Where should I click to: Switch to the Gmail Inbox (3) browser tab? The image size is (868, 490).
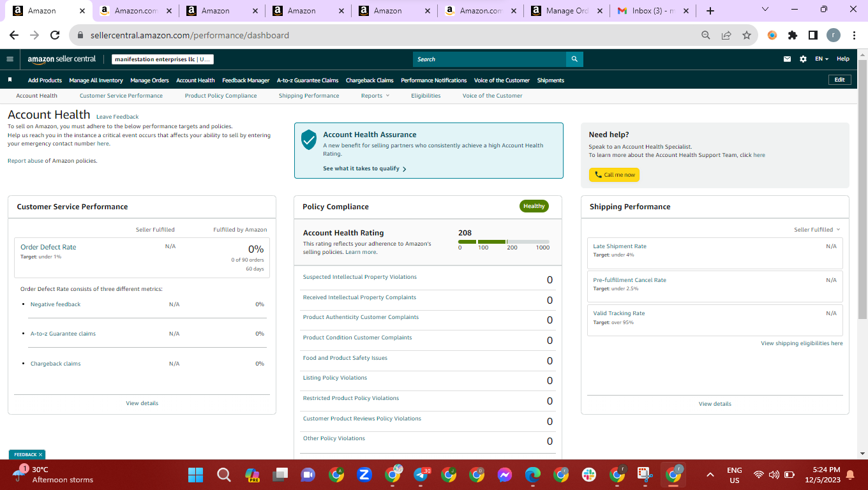coord(653,11)
